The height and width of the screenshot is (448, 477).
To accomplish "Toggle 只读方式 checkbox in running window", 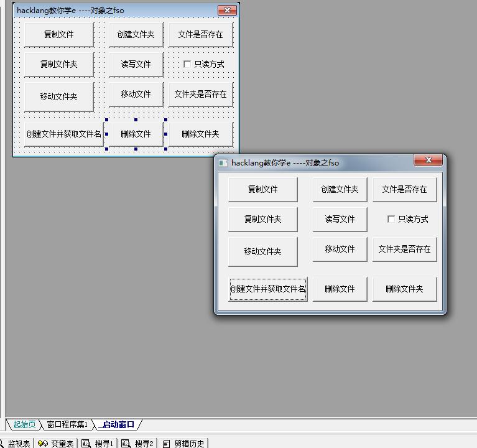I will tap(391, 219).
